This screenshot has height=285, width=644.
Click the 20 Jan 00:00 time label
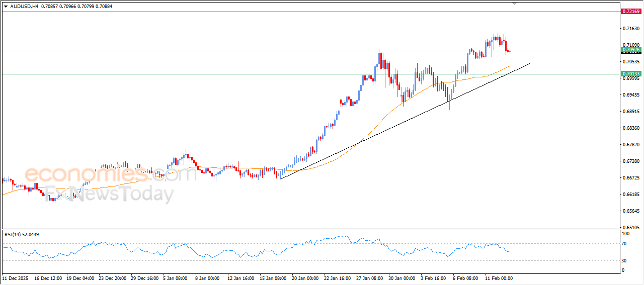tap(305, 278)
